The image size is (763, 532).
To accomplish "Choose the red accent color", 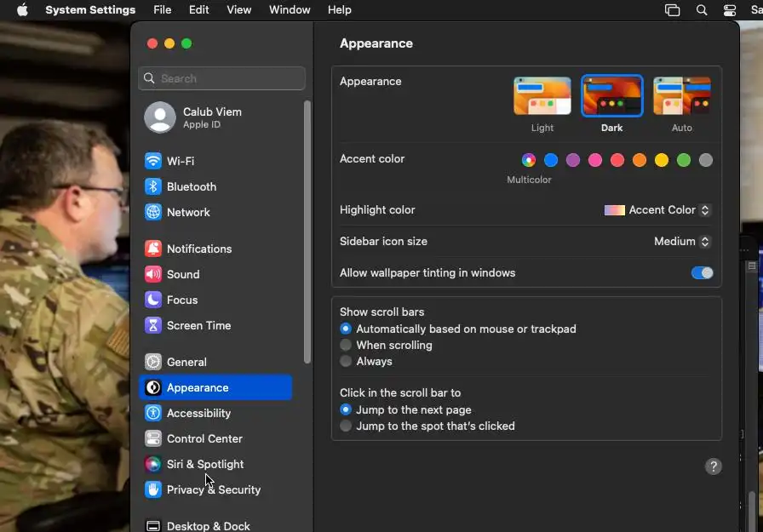I will pos(617,160).
